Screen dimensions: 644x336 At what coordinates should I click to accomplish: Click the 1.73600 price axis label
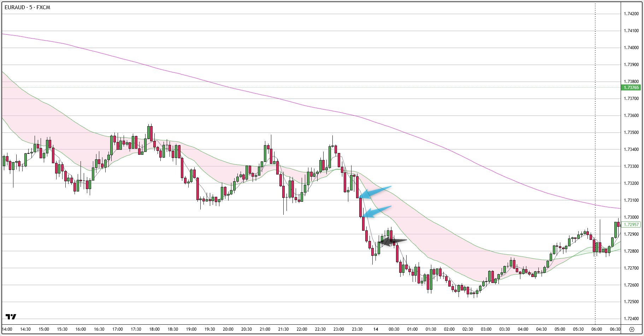(631, 116)
